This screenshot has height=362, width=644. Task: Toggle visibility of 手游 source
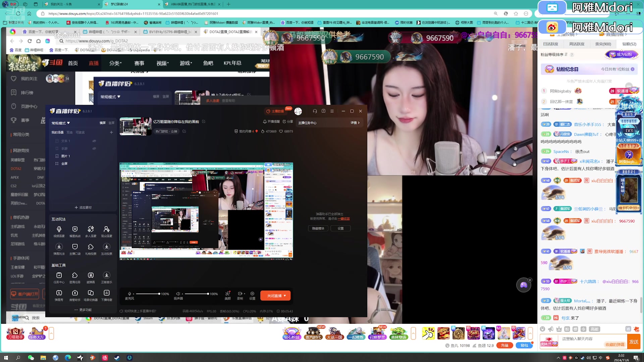pyautogui.click(x=94, y=148)
